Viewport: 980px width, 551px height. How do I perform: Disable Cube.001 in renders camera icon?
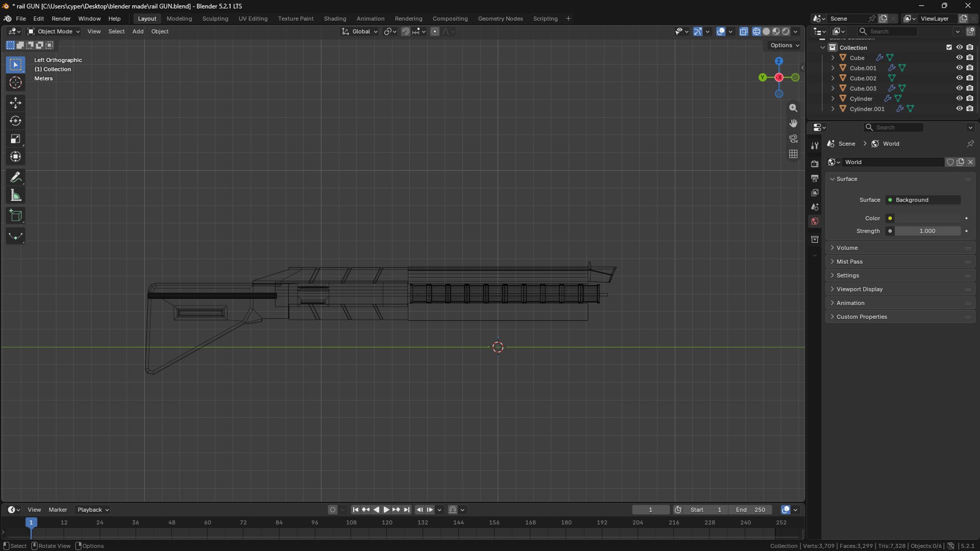[x=970, y=68]
